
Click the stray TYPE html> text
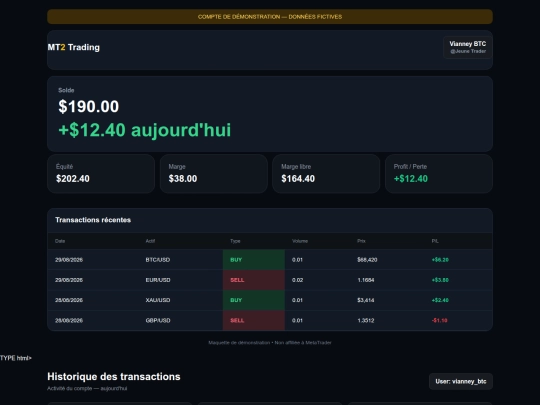(16, 358)
